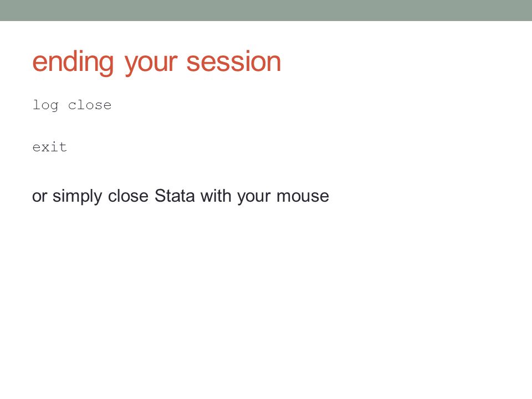Click the 'log close' command line
The width and height of the screenshot is (532, 399).
coord(72,105)
